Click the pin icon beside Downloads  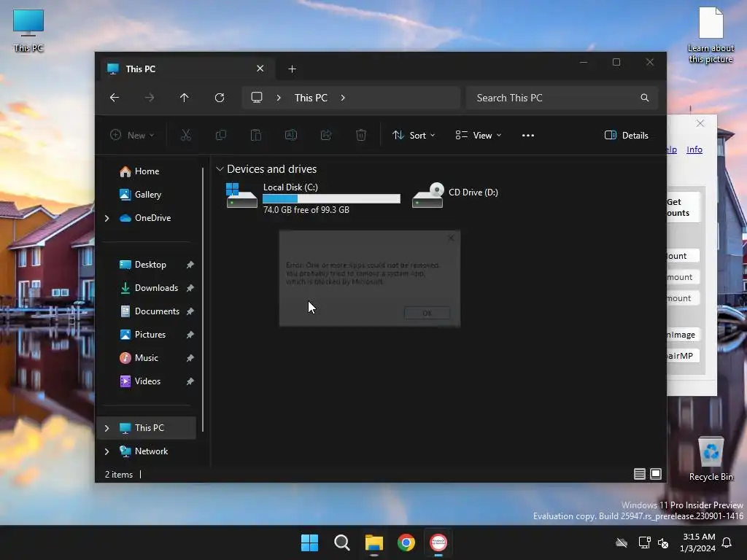(190, 288)
